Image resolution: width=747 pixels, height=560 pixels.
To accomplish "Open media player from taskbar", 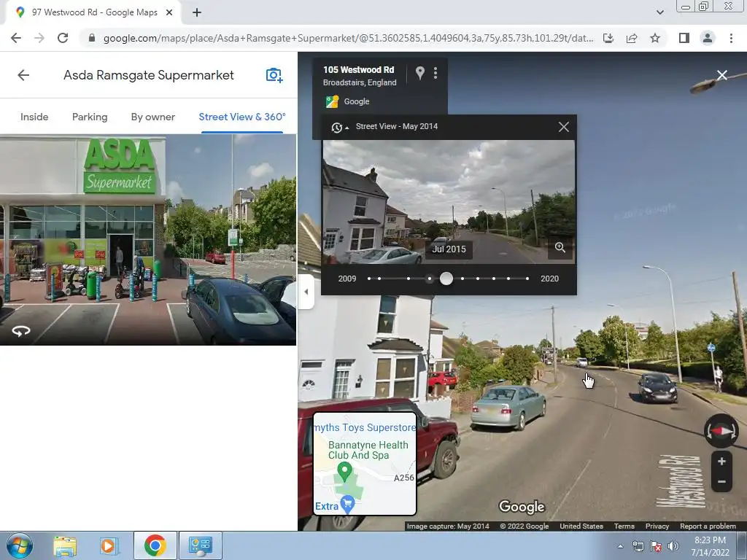I will pyautogui.click(x=108, y=546).
